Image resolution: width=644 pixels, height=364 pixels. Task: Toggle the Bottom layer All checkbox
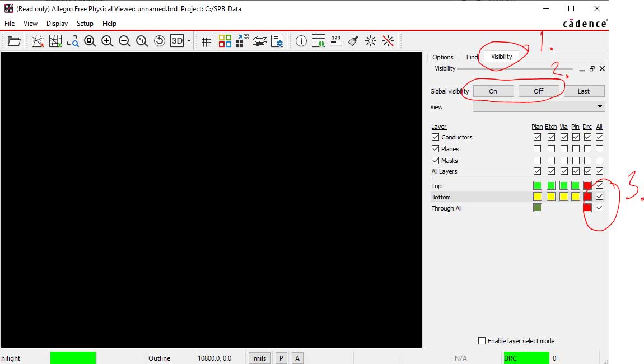point(599,197)
